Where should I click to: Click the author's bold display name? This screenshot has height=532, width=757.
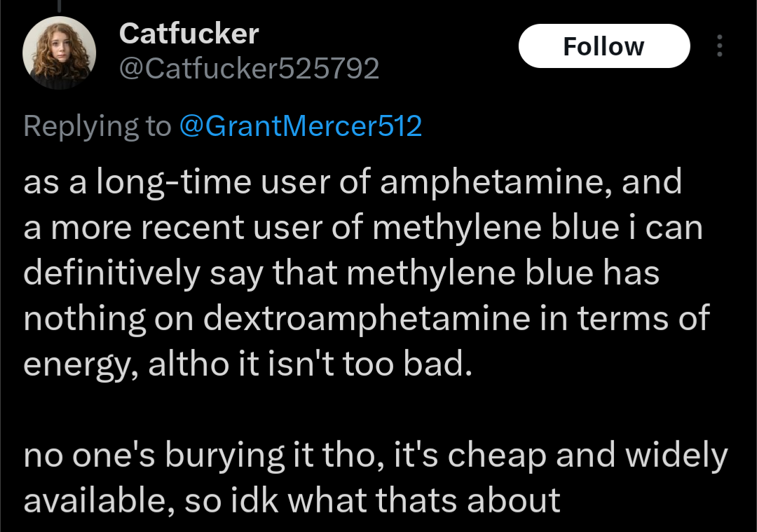tap(189, 34)
